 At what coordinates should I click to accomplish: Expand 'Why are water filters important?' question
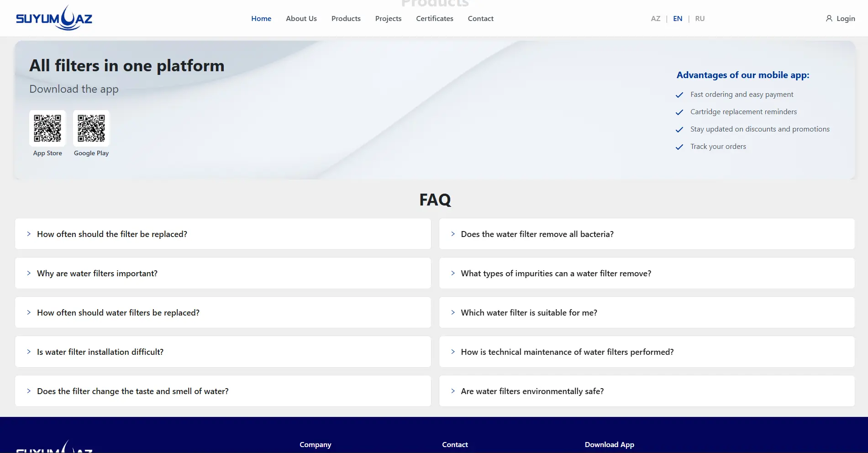97,274
